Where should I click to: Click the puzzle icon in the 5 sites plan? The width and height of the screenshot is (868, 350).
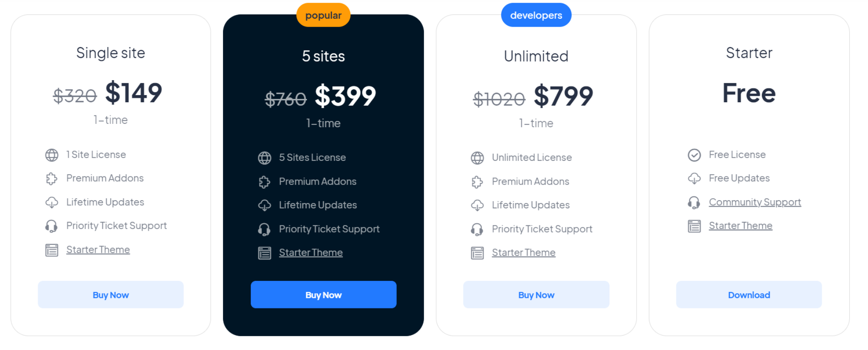(264, 182)
